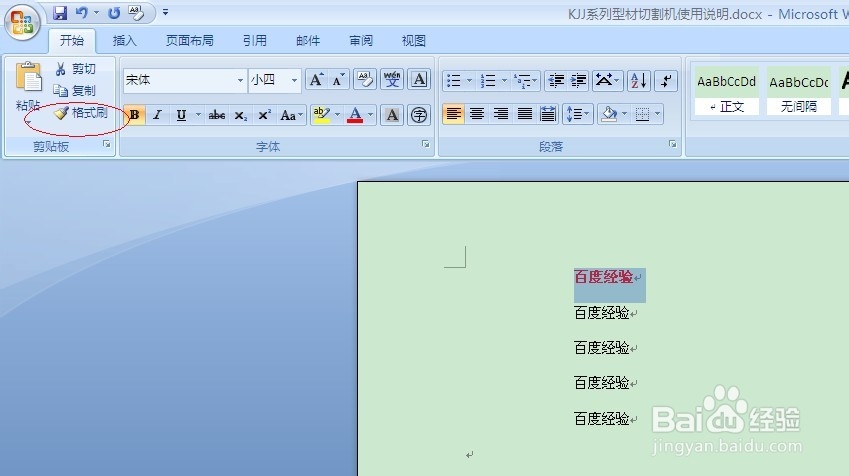Image resolution: width=849 pixels, height=476 pixels.
Task: Open the 段落 paragraph dialog launcher
Action: click(x=672, y=144)
